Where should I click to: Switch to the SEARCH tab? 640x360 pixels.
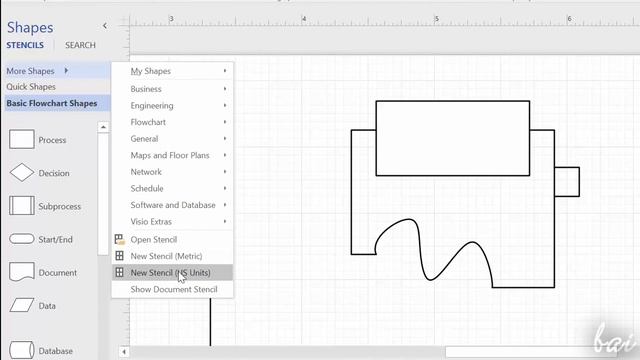pos(80,45)
